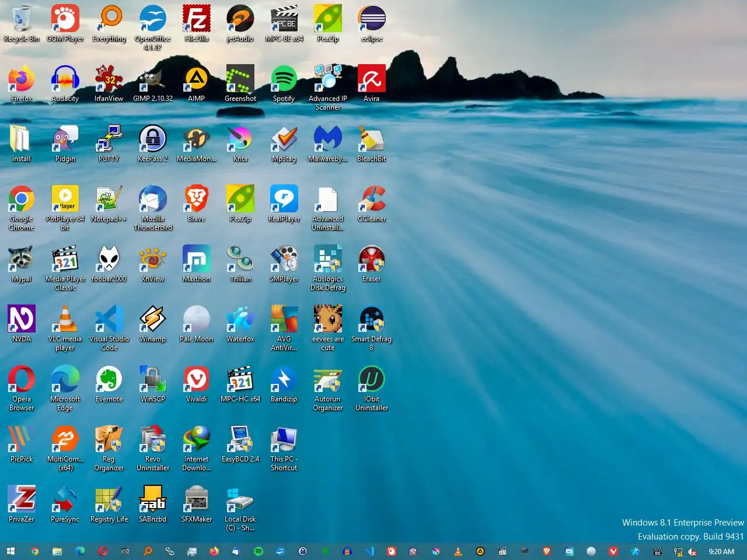747x560 pixels.
Task: Click the Notepad++ desktop shortcut
Action: 109,205
